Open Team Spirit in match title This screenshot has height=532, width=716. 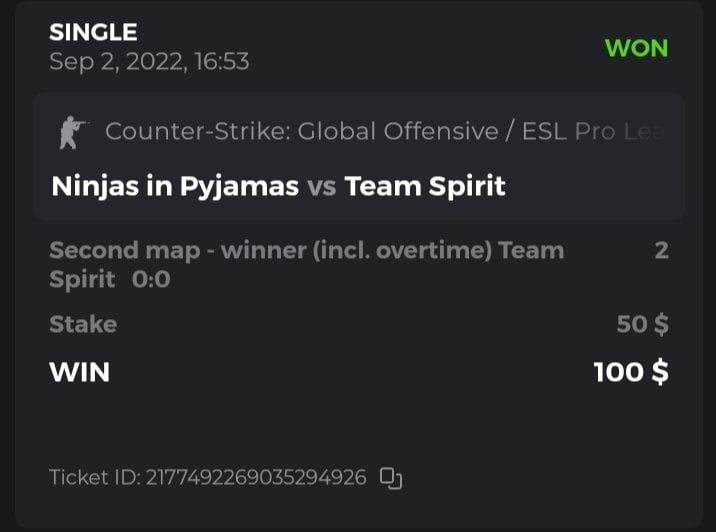(x=425, y=186)
